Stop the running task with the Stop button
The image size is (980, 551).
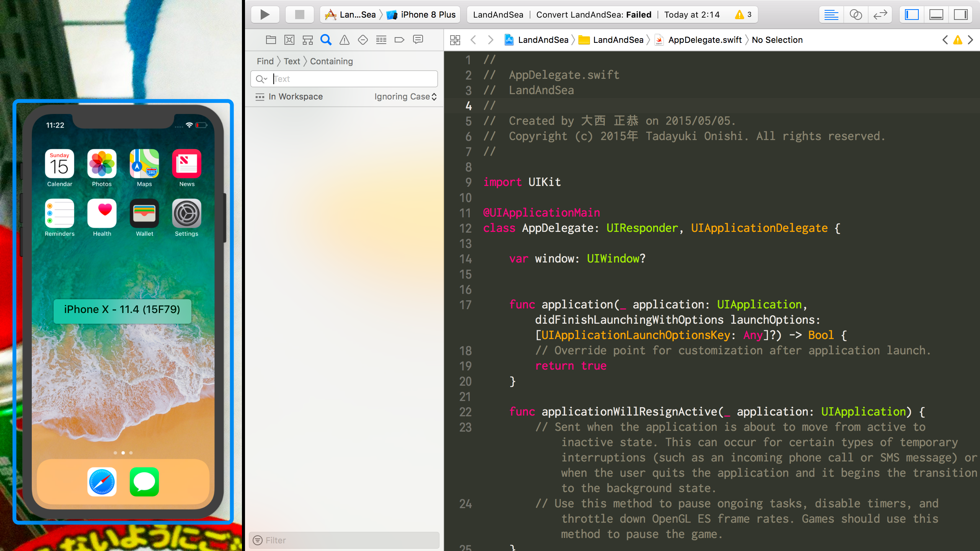300,15
